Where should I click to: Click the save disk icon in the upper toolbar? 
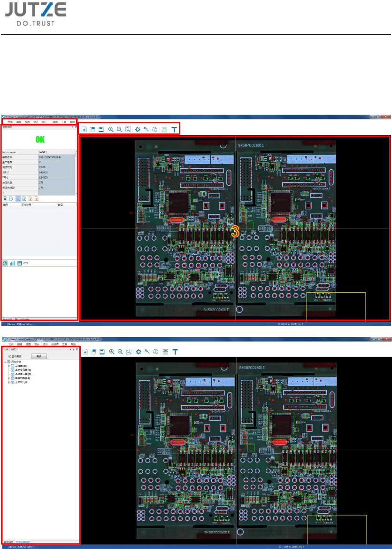pos(101,129)
